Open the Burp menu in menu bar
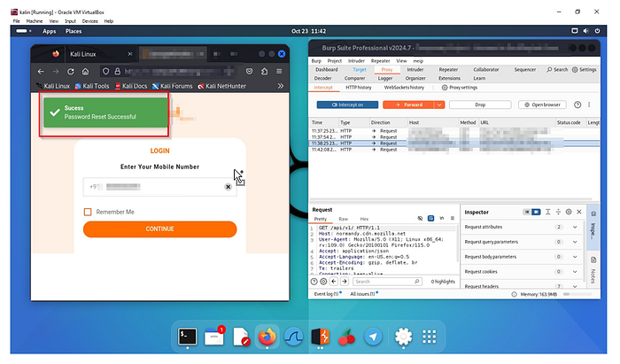 [316, 61]
